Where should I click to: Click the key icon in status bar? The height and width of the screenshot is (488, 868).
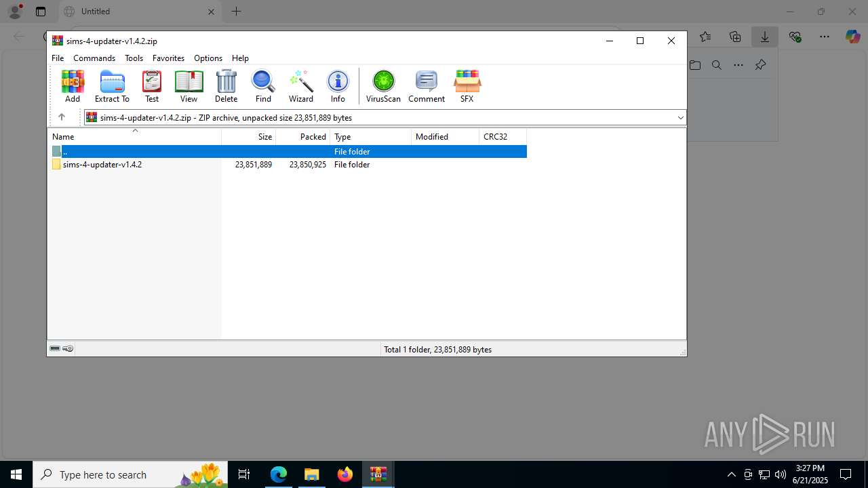[x=68, y=348]
